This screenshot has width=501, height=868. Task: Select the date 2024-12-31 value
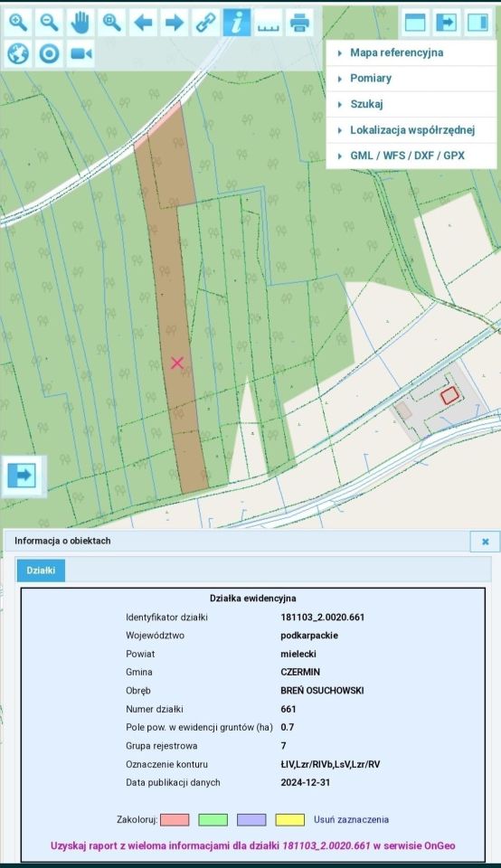tap(305, 782)
